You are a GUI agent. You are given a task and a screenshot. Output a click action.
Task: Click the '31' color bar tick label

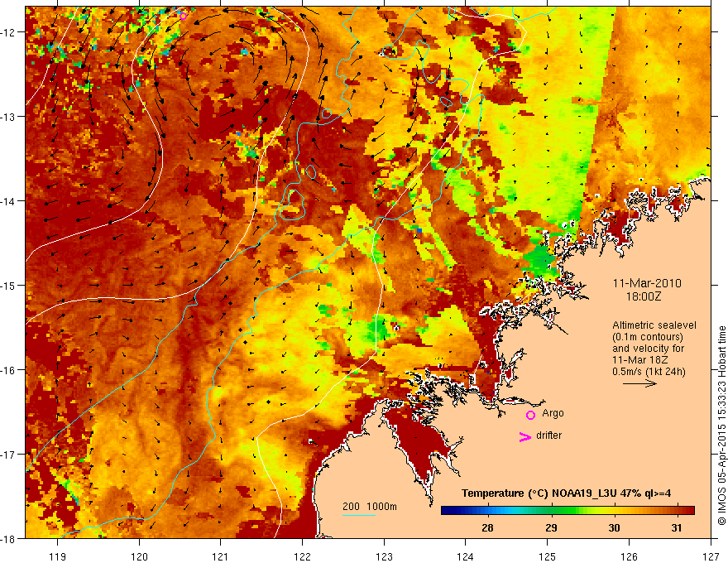pyautogui.click(x=677, y=527)
